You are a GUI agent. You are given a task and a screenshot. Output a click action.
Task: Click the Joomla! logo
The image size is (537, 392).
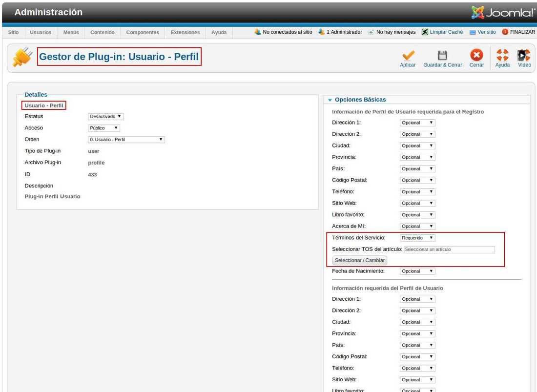[x=503, y=12]
